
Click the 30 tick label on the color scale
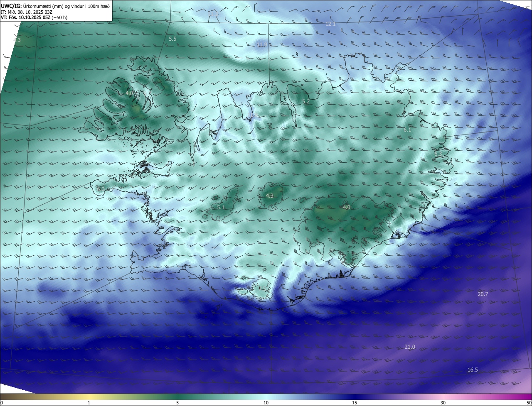[443, 403]
